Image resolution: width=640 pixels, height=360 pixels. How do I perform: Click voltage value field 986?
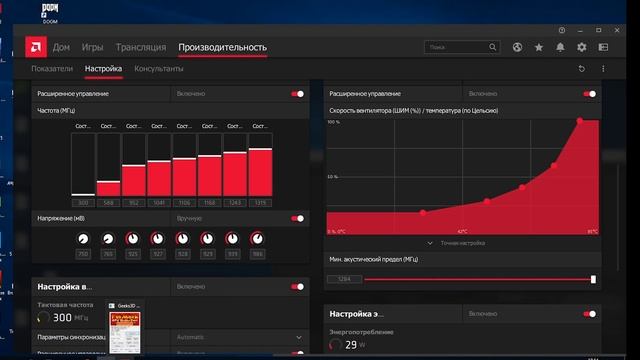tap(257, 254)
